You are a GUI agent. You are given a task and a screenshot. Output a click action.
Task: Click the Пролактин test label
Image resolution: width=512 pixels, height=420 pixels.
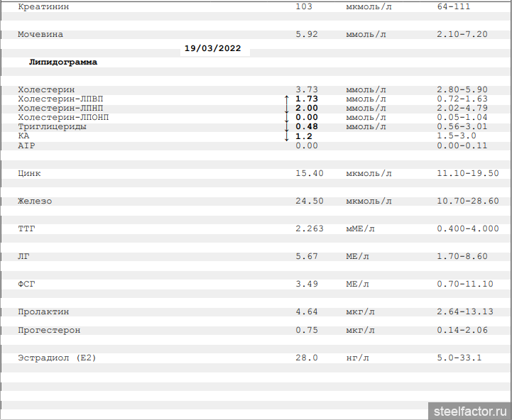(43, 312)
